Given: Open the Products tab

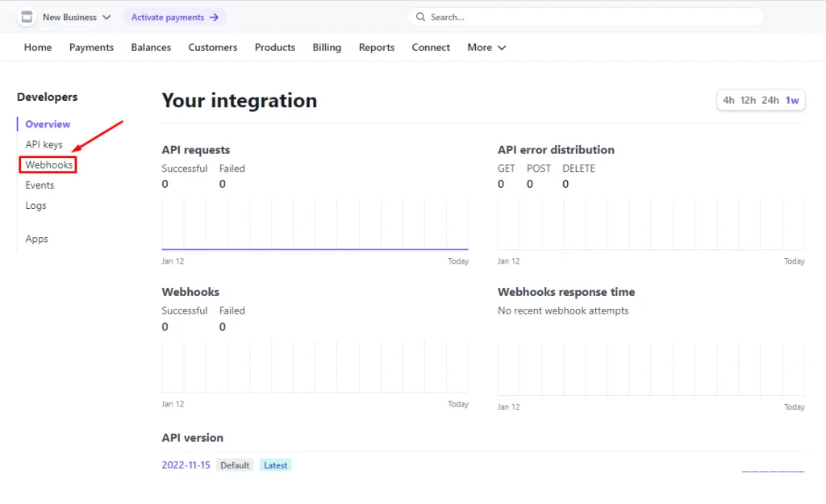Looking at the screenshot, I should pyautogui.click(x=275, y=48).
